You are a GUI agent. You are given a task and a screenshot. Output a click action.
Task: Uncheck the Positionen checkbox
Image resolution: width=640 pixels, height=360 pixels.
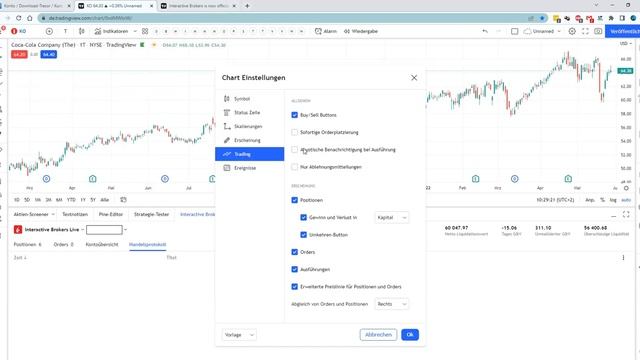(295, 200)
